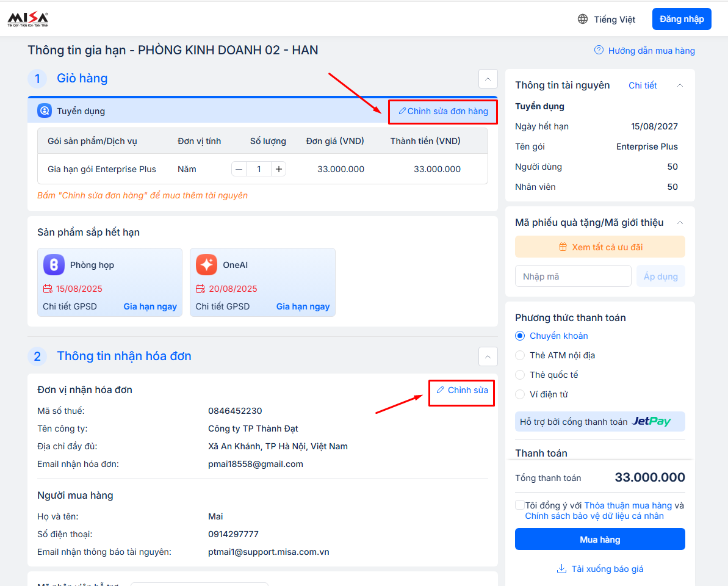Collapse the Thông tin nhận hóa đơn section

coord(488,356)
